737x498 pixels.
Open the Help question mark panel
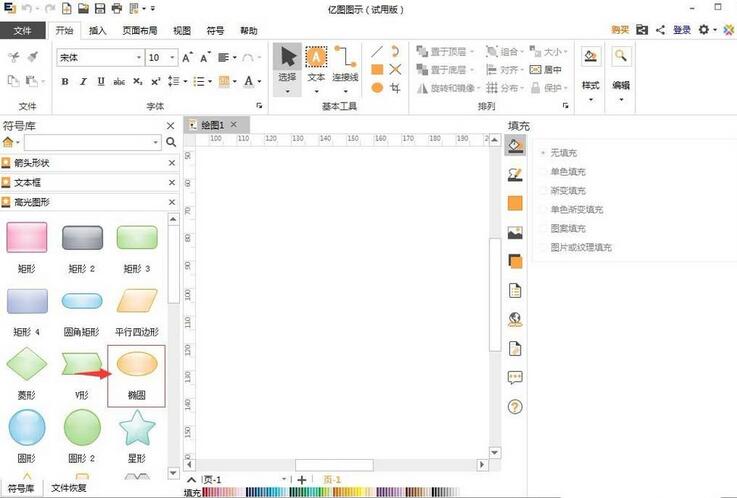[515, 406]
